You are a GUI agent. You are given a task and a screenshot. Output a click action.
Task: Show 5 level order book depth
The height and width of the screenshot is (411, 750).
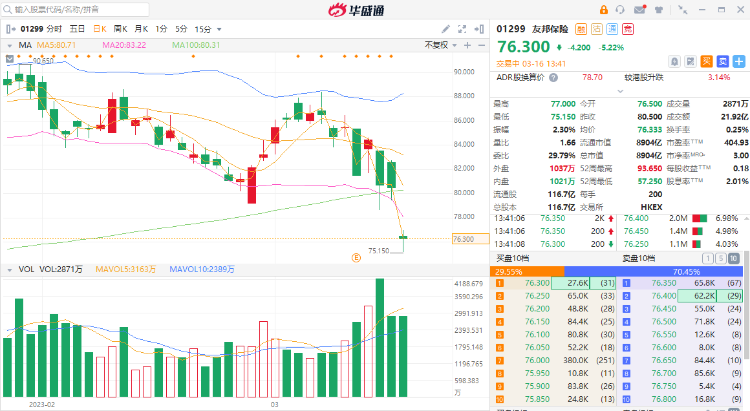[x=720, y=258]
